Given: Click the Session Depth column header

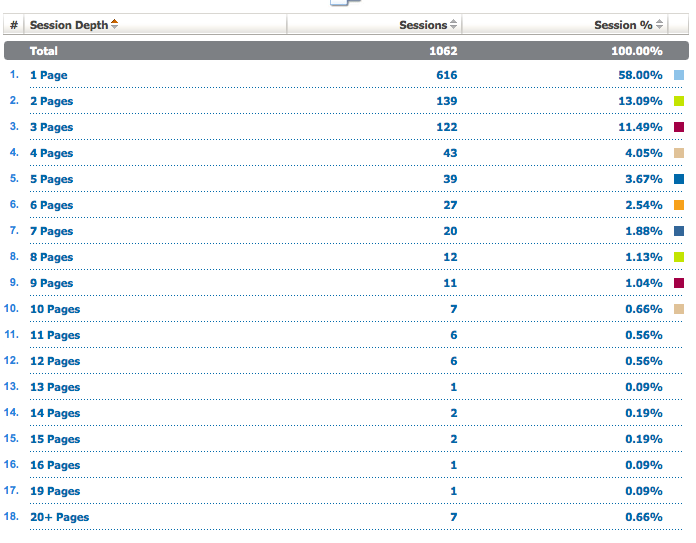Looking at the screenshot, I should click(69, 25).
